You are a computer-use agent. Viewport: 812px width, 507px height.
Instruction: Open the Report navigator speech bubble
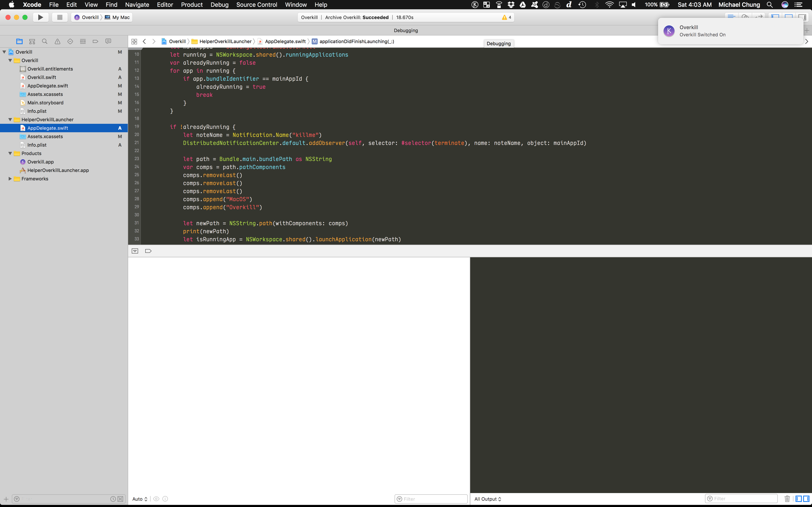108,41
